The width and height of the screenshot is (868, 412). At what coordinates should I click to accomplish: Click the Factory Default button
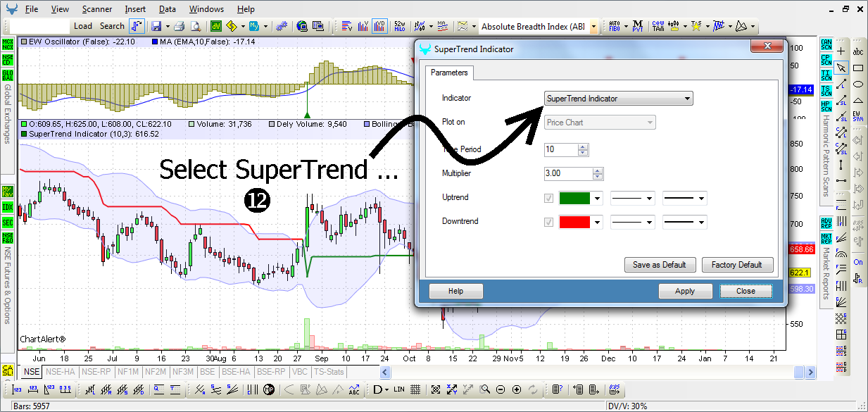[737, 265]
